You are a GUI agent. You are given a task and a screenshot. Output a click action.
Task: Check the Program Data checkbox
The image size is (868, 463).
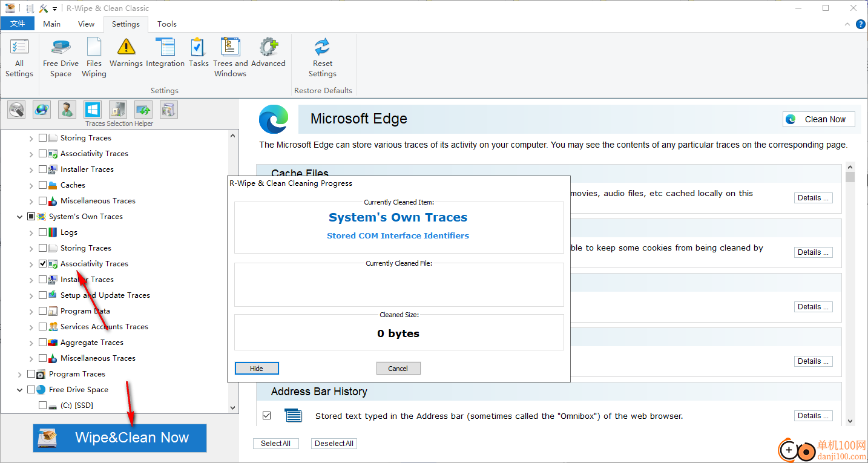42,311
